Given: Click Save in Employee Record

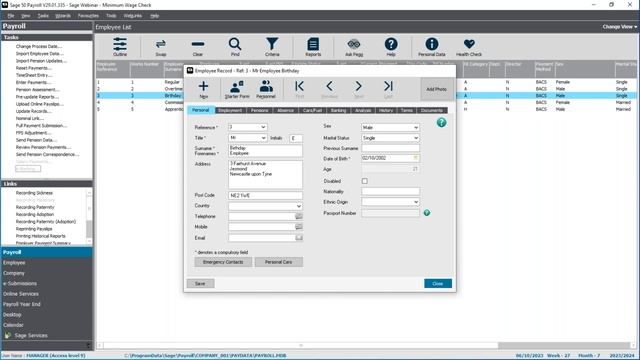Looking at the screenshot, I should [x=200, y=283].
